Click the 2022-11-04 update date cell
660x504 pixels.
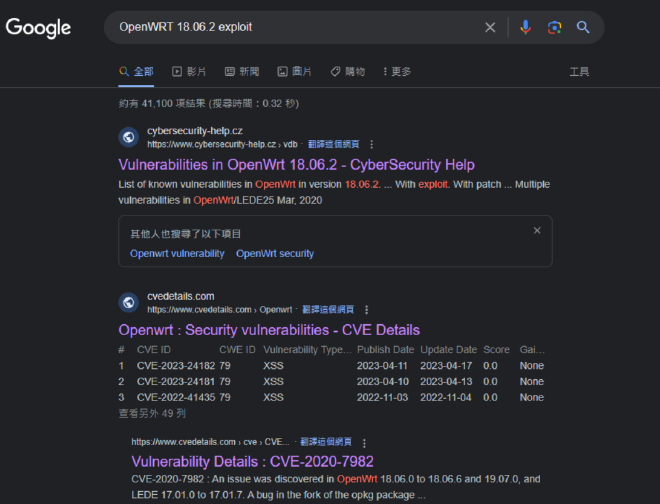[446, 397]
